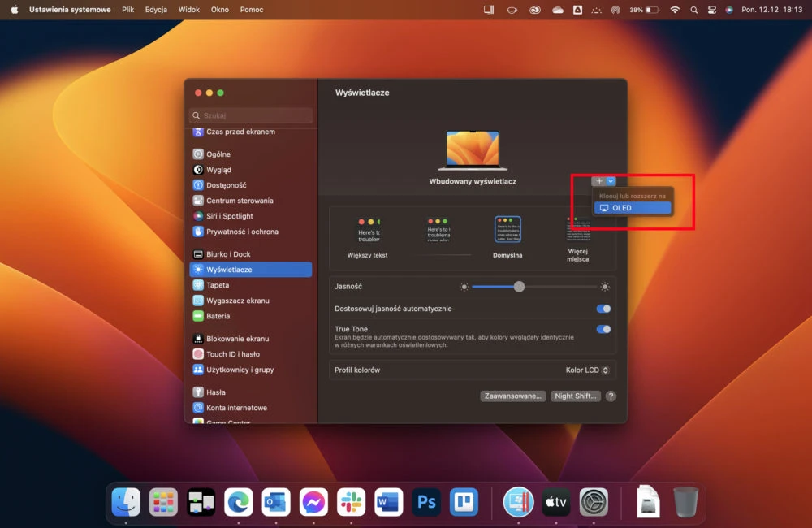The height and width of the screenshot is (528, 812).
Task: Open Trello in the Dock
Action: coord(464,501)
